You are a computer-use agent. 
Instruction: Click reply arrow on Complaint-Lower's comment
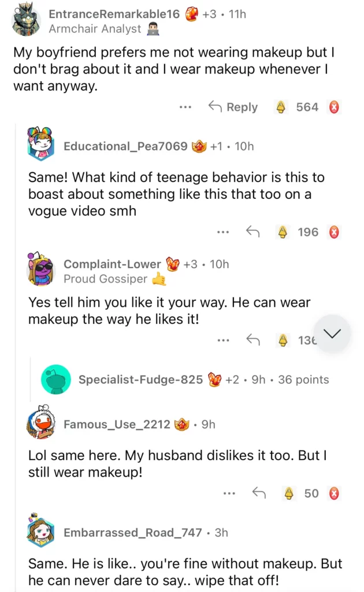click(x=252, y=340)
